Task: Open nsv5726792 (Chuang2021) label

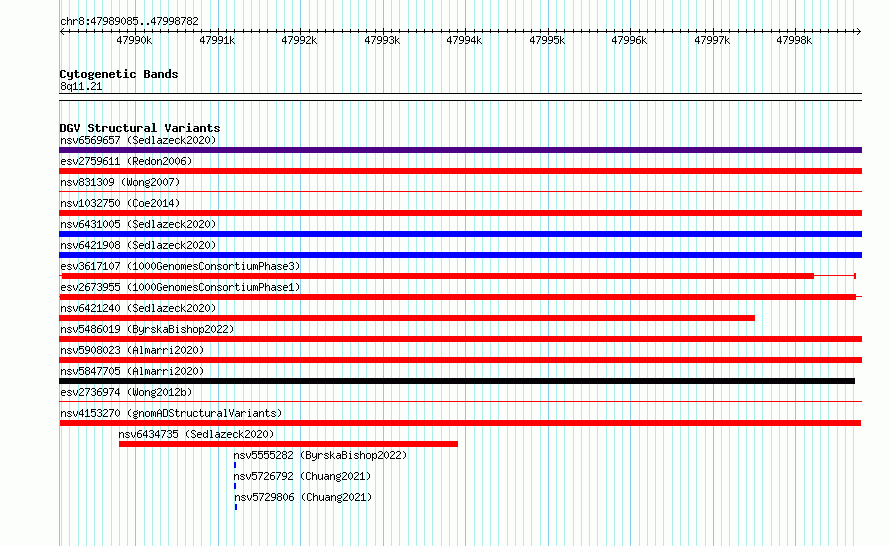Action: (302, 476)
